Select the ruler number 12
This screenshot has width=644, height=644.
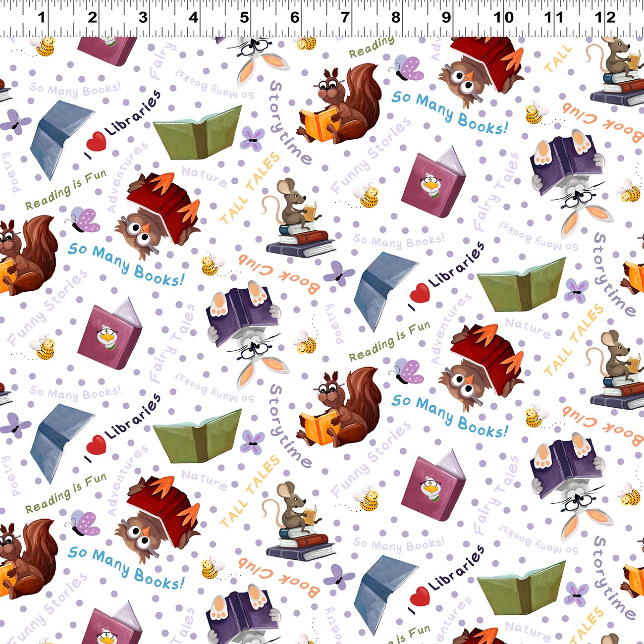605,18
